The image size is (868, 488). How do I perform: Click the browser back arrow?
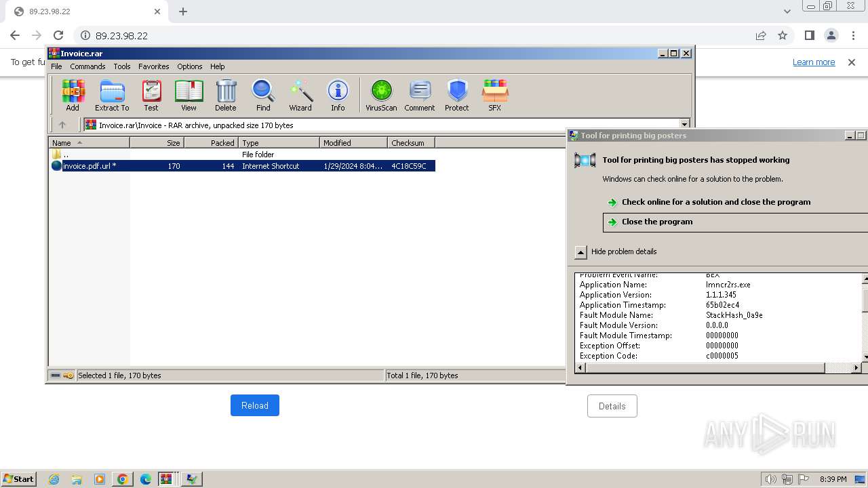15,35
